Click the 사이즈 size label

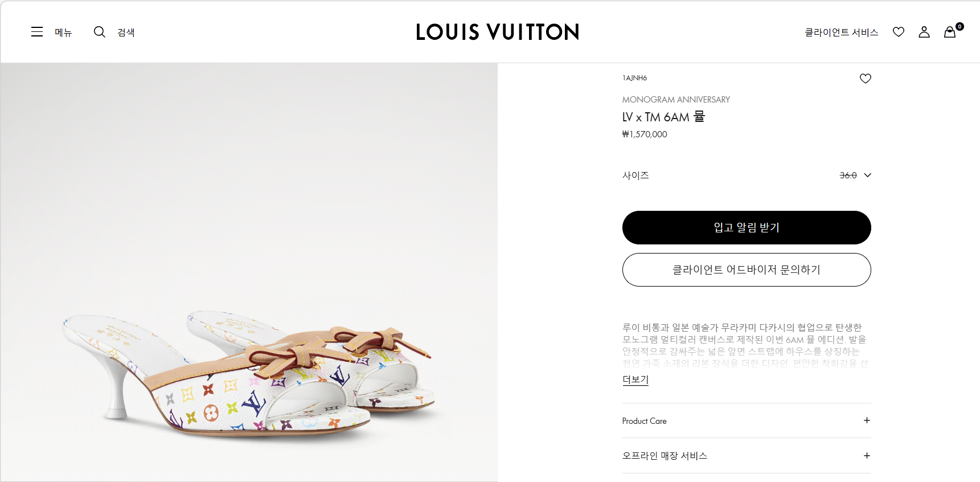coord(635,175)
